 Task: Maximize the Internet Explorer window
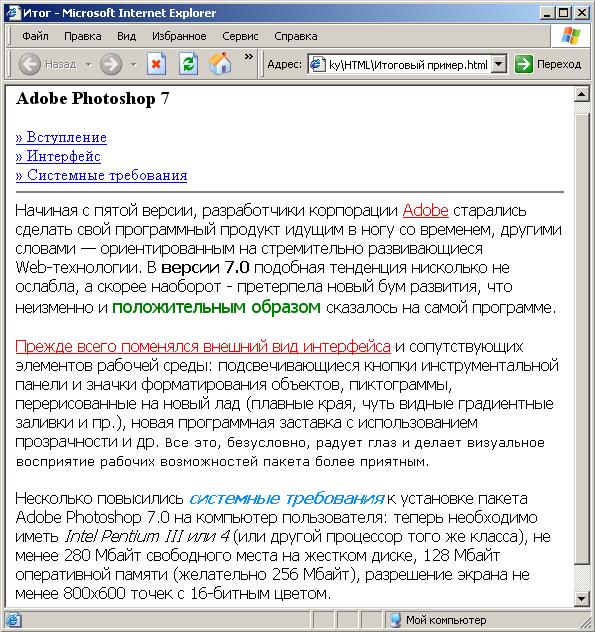(x=564, y=13)
